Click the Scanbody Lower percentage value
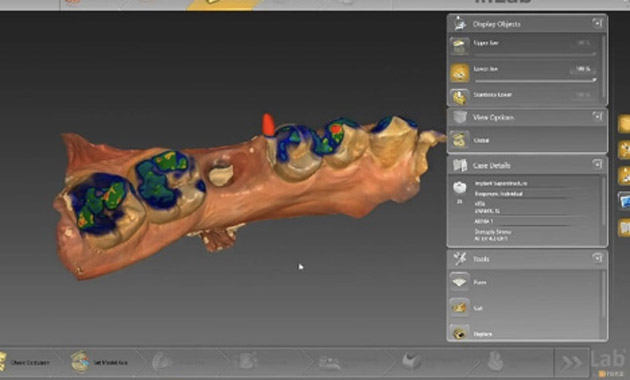This screenshot has height=380, width=630. click(583, 95)
